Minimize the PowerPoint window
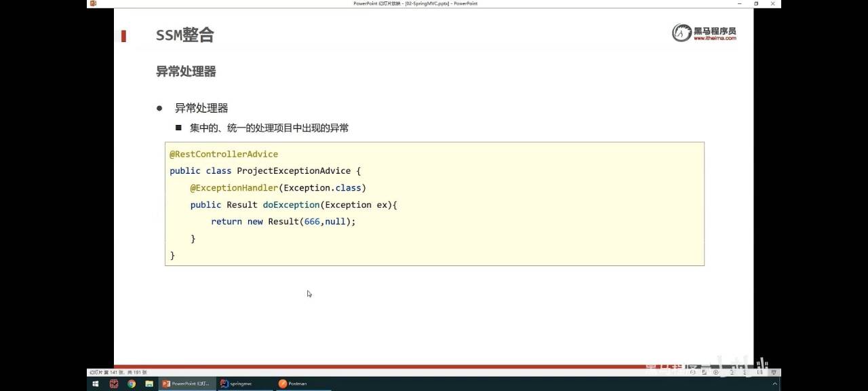This screenshot has width=868, height=391. (x=739, y=3)
